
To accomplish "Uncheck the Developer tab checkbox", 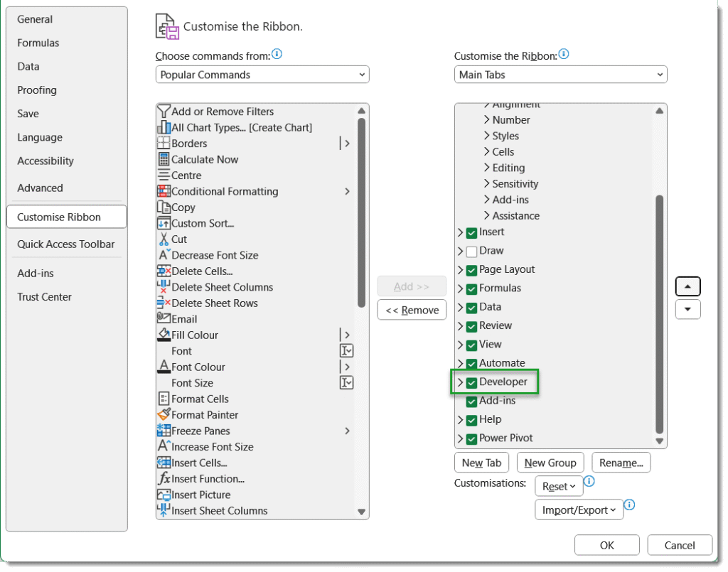I will (471, 382).
